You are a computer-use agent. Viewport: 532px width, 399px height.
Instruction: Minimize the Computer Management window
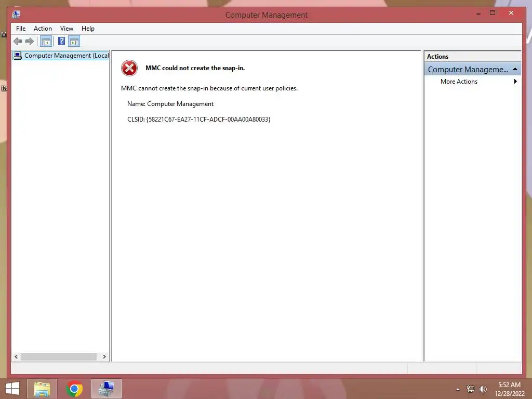point(478,14)
